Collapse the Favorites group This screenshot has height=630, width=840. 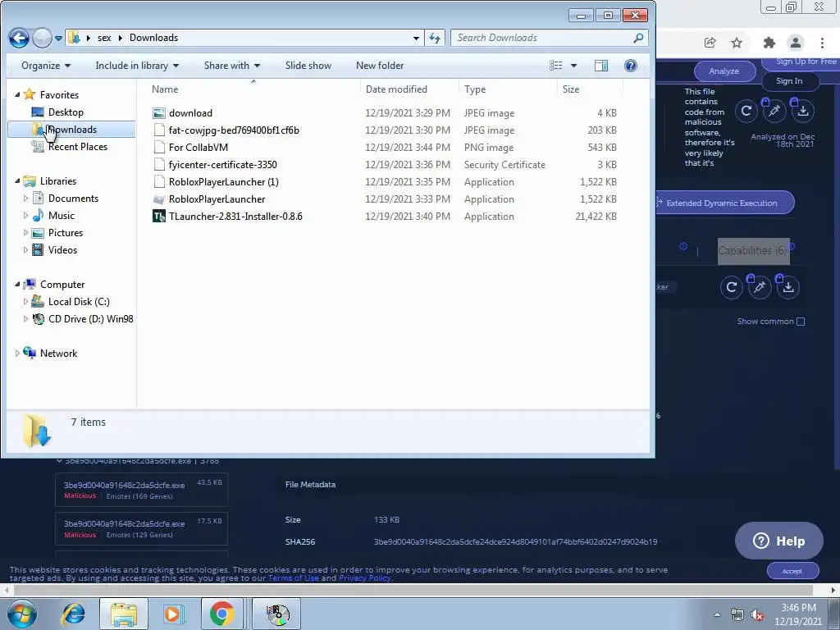(x=17, y=95)
